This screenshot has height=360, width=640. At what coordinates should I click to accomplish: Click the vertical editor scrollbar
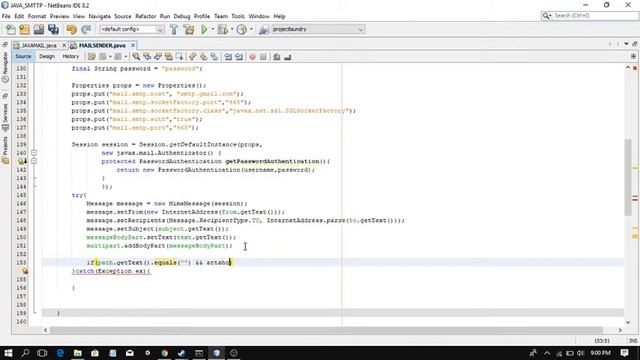pyautogui.click(x=628, y=178)
